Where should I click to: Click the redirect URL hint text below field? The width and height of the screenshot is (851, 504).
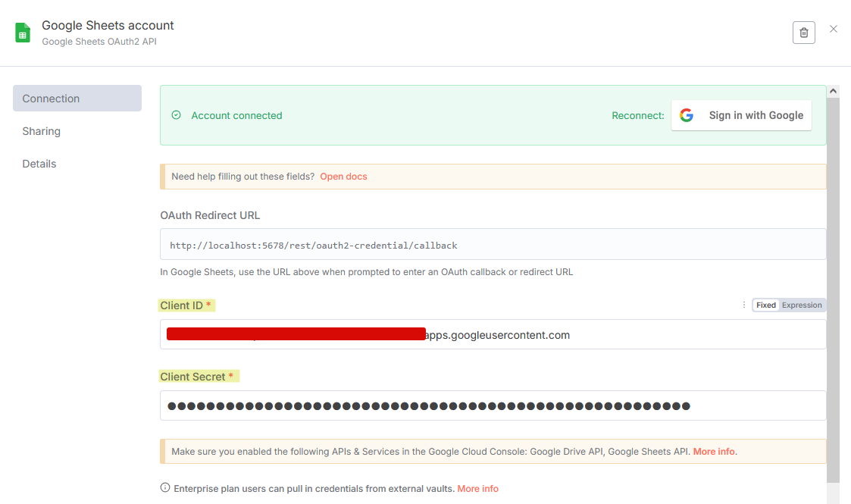pyautogui.click(x=366, y=272)
